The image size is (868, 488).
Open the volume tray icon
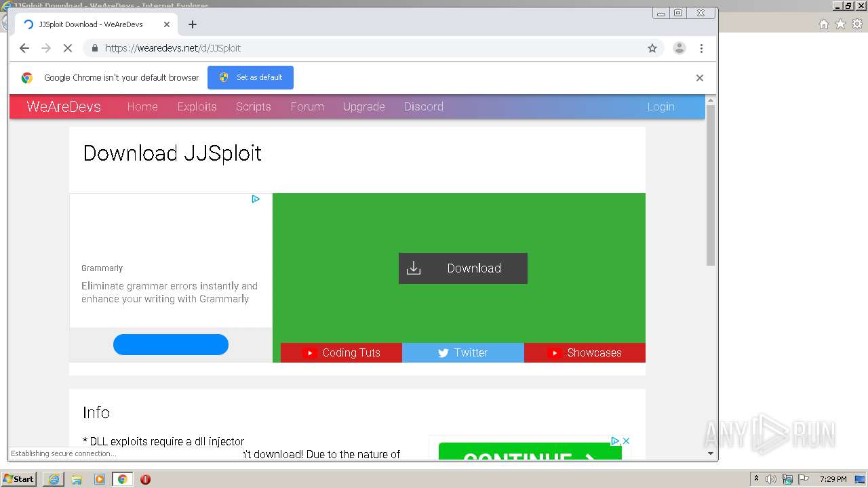point(771,479)
